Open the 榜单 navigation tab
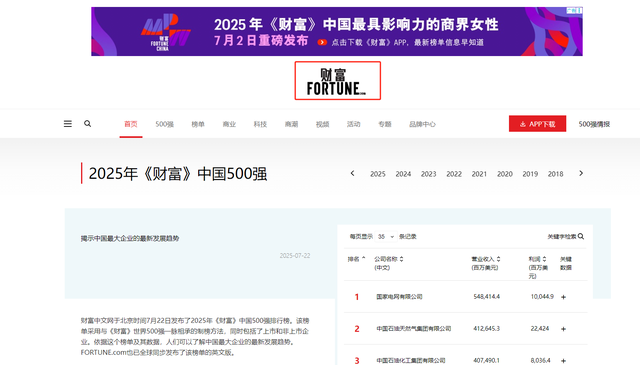 pos(198,124)
